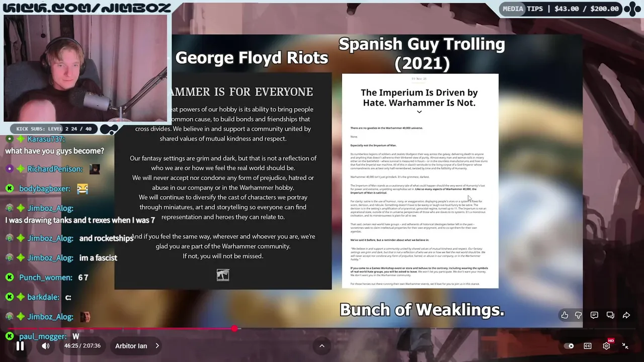Viewport: 644px width, 362px height.
Task: Click the KICK SUBS: LEVEL 2 24 / 40 bar
Action: point(54,129)
